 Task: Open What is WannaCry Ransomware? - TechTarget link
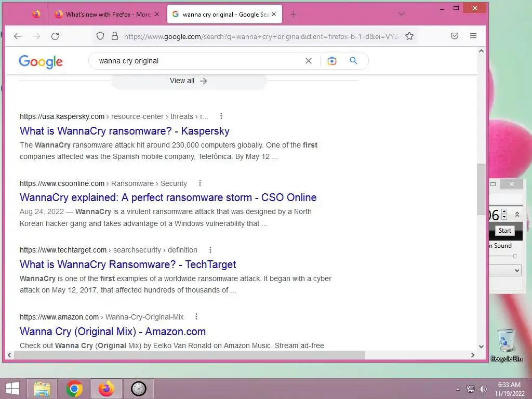(x=128, y=264)
